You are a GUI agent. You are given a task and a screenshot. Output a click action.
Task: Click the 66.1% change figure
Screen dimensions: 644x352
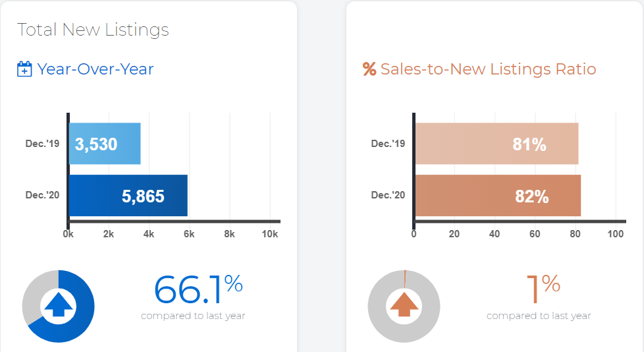click(198, 289)
